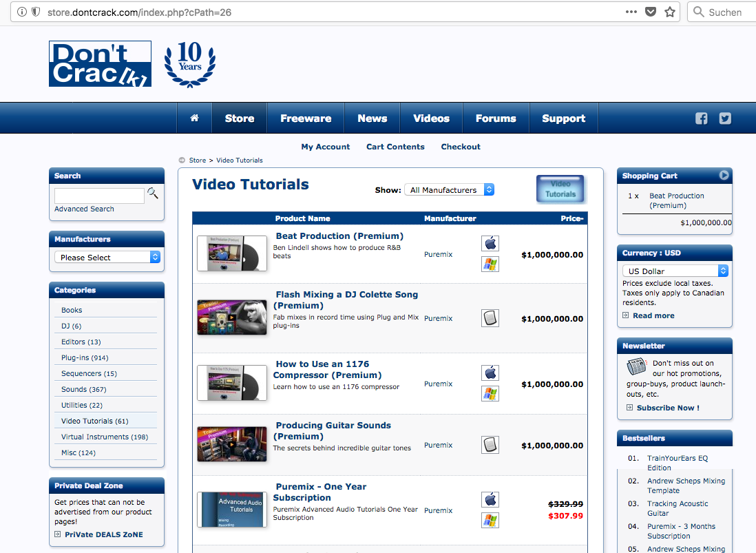The image size is (756, 553).
Task: Expand the Please Select manufacturers dropdown
Action: (107, 257)
